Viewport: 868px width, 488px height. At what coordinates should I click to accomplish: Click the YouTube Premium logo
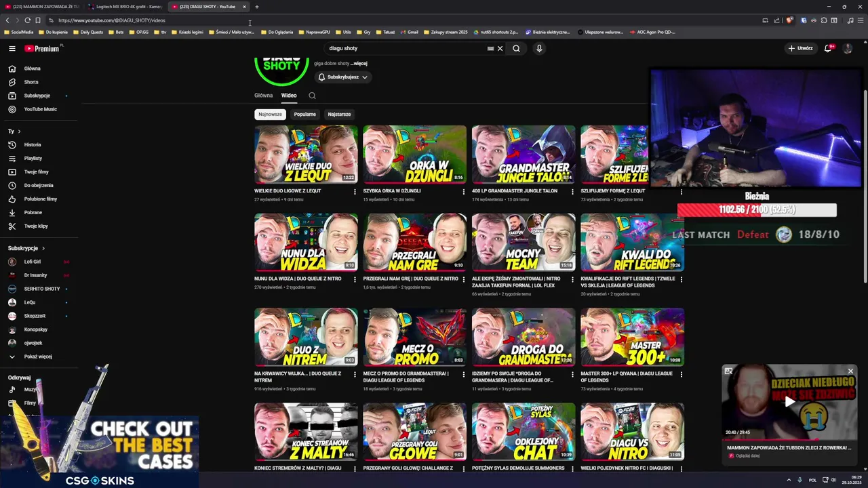point(42,48)
